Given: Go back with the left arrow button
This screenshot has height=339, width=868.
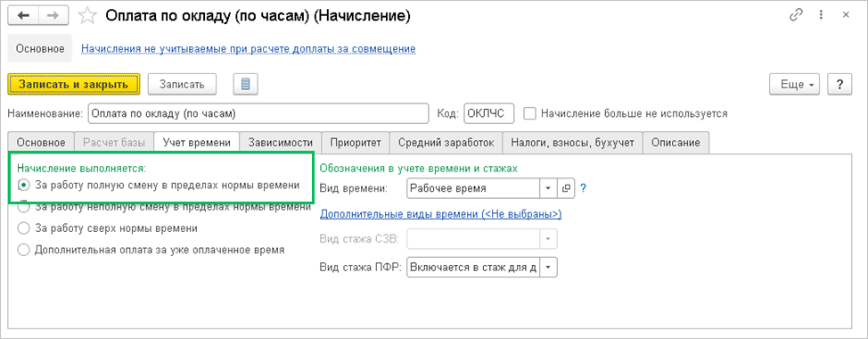Looking at the screenshot, I should tap(24, 16).
